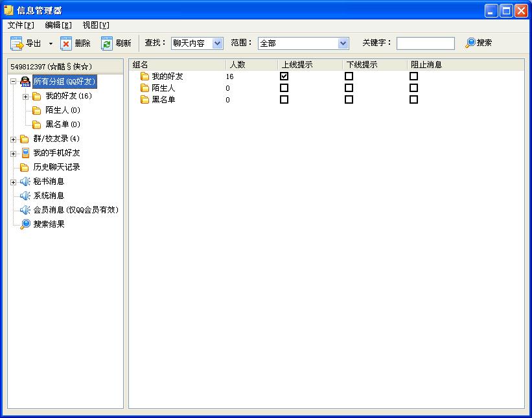Image resolution: width=532 pixels, height=418 pixels.
Task: Check 下线提示 for 陌生人
Action: pyautogui.click(x=349, y=88)
